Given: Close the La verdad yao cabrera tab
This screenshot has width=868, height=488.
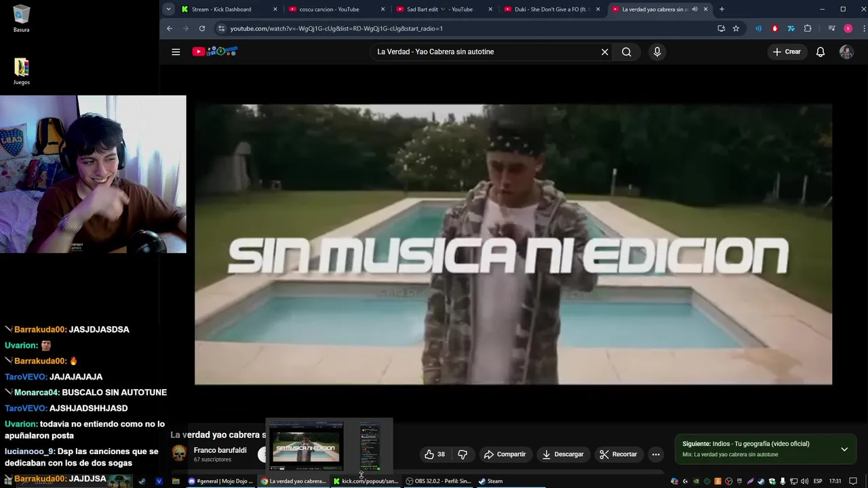Looking at the screenshot, I should click(x=706, y=9).
